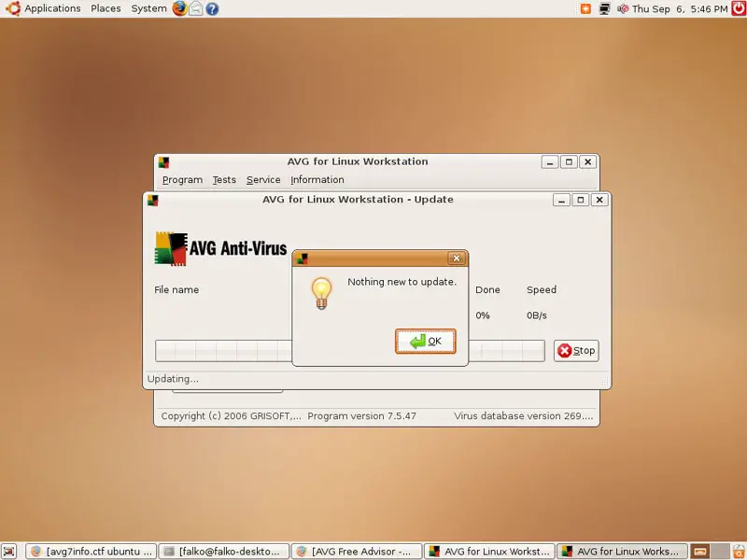Viewport: 747px width, 560px height.
Task: Click OK in the 'Nothing new to update' dialog
Action: coord(426,341)
